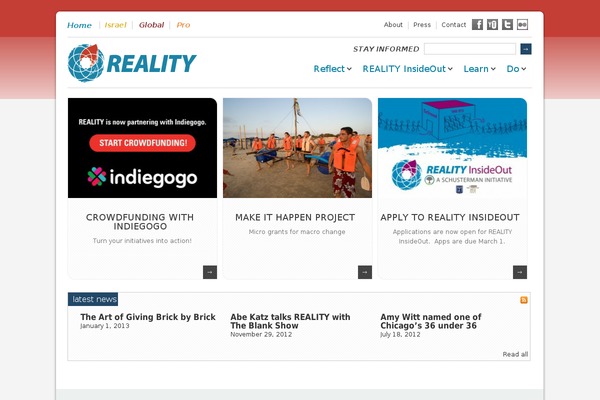Open the arrow on Crowdfunding with Indiegogo card
This screenshot has width=600, height=400.
pyautogui.click(x=210, y=272)
